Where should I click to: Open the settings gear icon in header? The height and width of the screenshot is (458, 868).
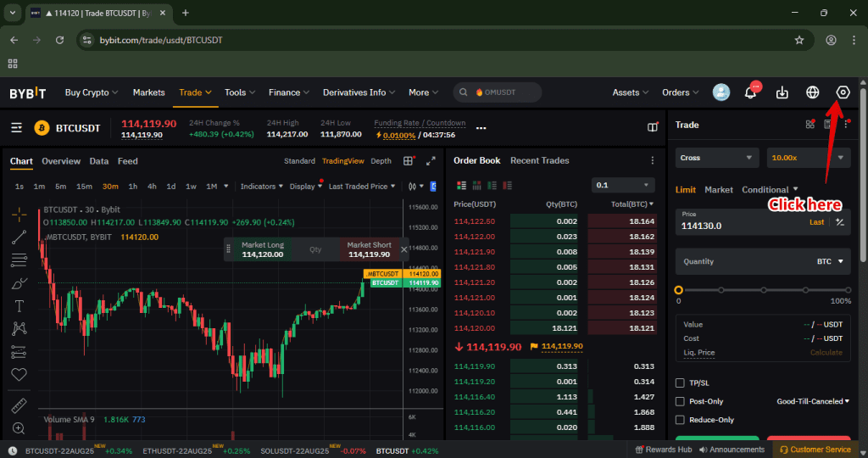pos(842,92)
